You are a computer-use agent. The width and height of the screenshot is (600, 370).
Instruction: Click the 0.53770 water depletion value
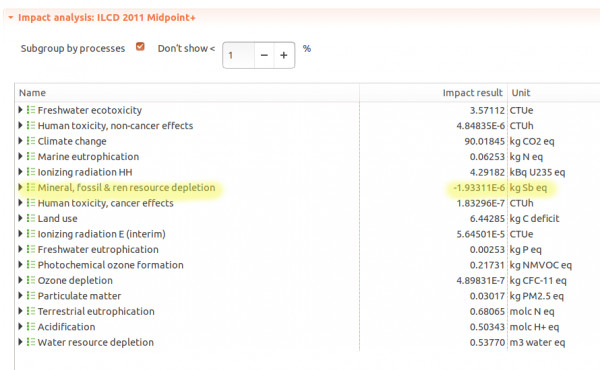487,342
